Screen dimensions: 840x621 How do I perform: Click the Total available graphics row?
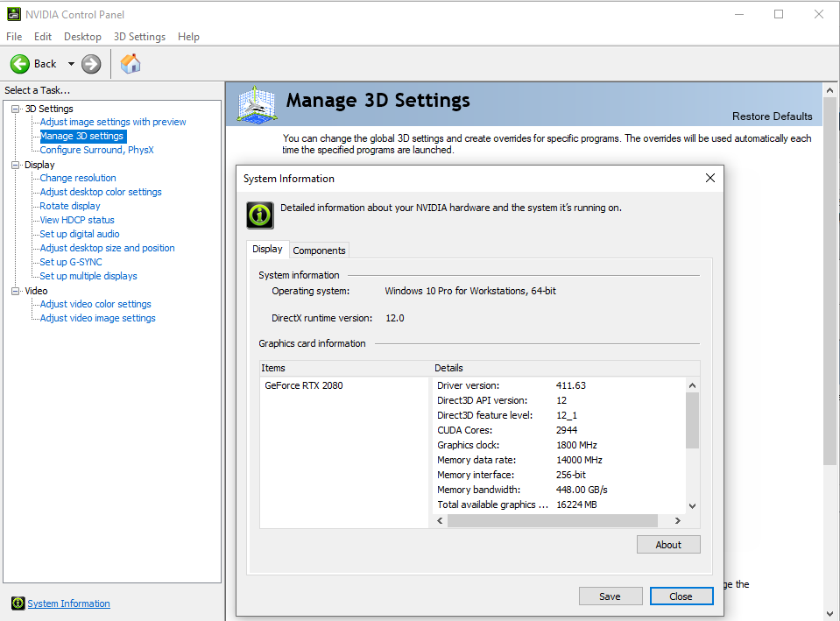[559, 505]
